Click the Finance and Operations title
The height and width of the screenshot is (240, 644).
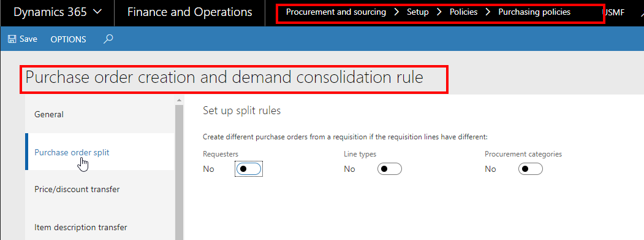190,12
